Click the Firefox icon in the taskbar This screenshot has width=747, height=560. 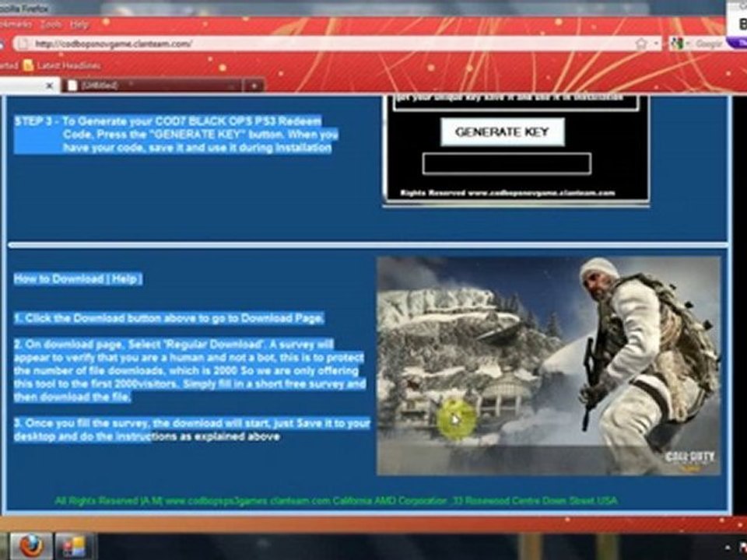(31, 546)
